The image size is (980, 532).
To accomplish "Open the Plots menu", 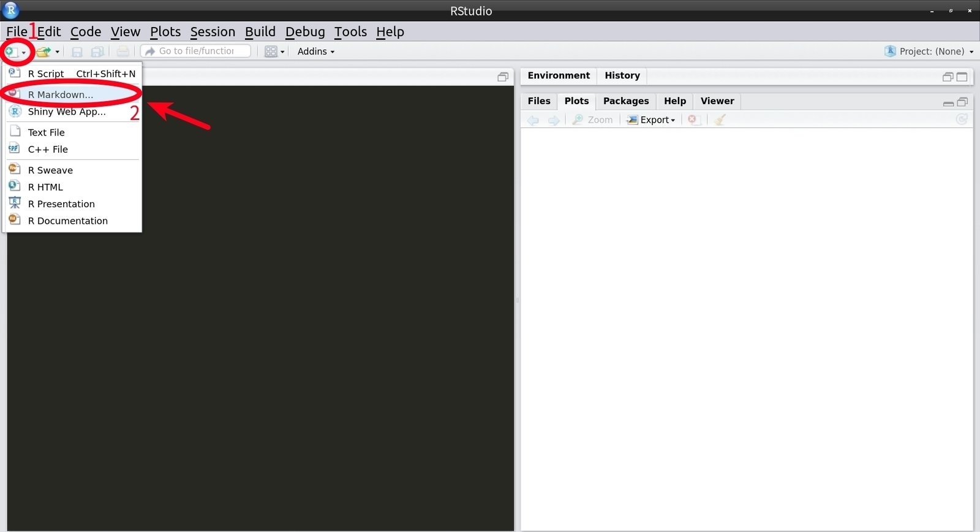I will click(165, 32).
